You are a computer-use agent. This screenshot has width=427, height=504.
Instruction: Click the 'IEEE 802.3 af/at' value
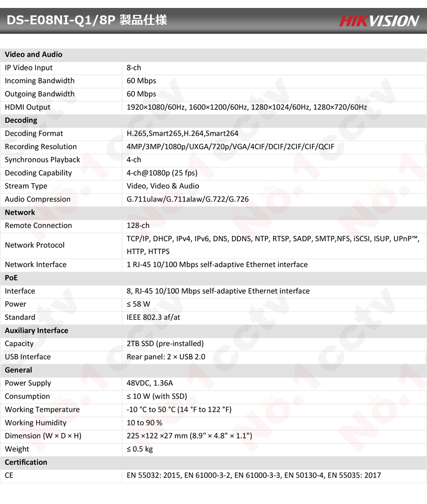click(x=153, y=317)
